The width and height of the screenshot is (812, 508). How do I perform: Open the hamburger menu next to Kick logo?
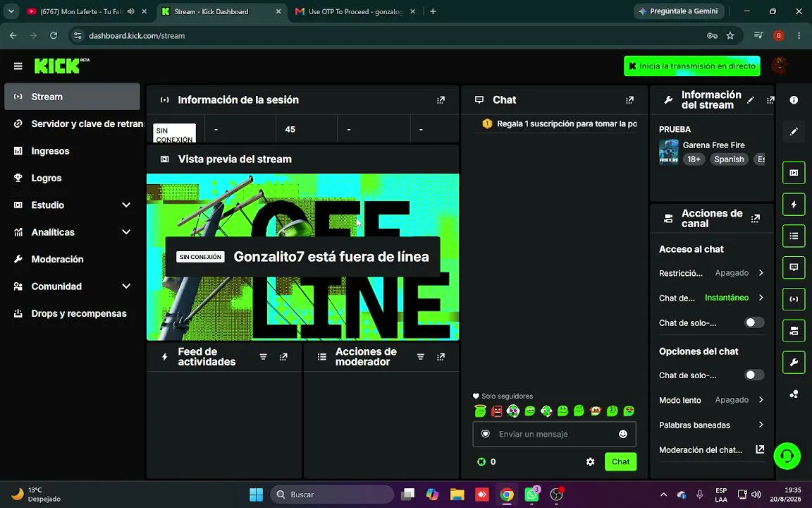(x=18, y=66)
